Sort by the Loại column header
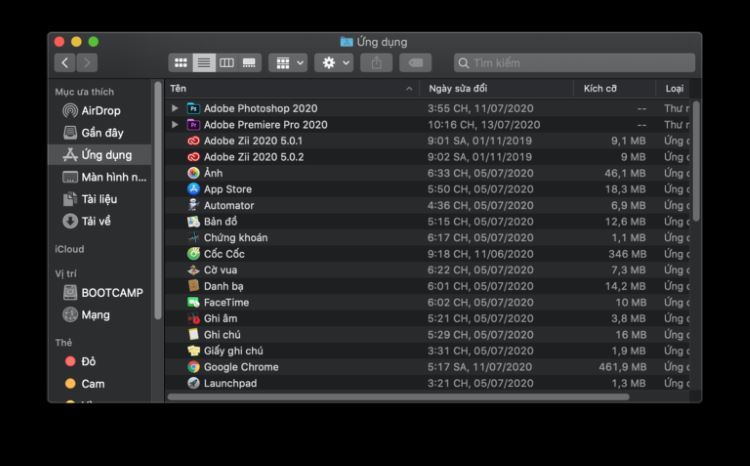This screenshot has width=750, height=466. click(x=673, y=89)
